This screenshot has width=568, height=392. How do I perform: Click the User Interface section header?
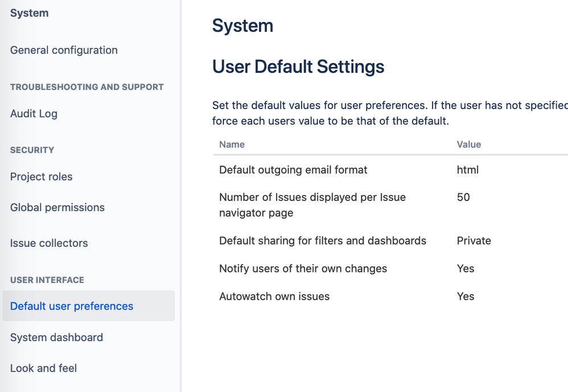tap(47, 280)
